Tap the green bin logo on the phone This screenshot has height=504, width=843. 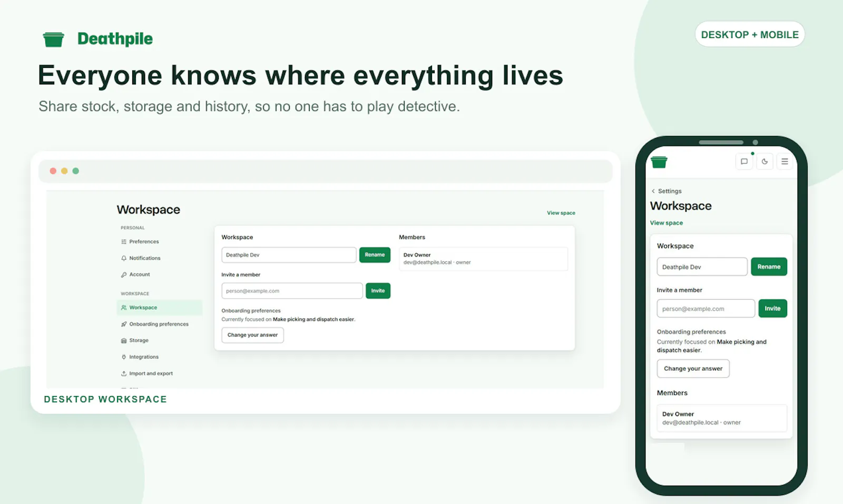coord(659,162)
